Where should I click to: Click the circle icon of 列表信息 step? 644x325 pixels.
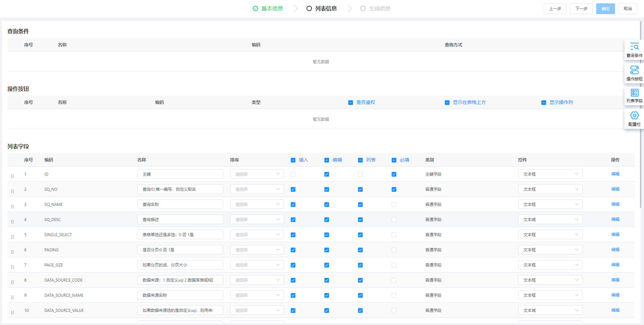(x=309, y=8)
